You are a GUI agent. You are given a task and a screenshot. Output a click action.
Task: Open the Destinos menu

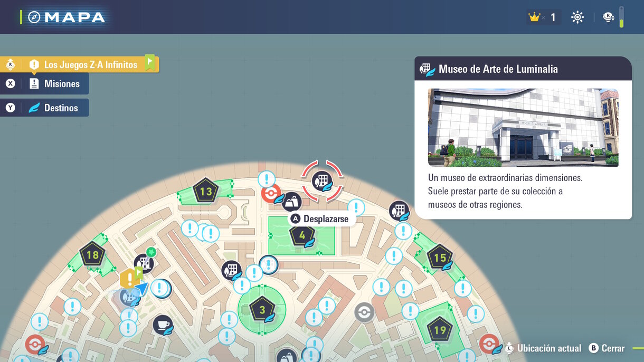coord(60,108)
